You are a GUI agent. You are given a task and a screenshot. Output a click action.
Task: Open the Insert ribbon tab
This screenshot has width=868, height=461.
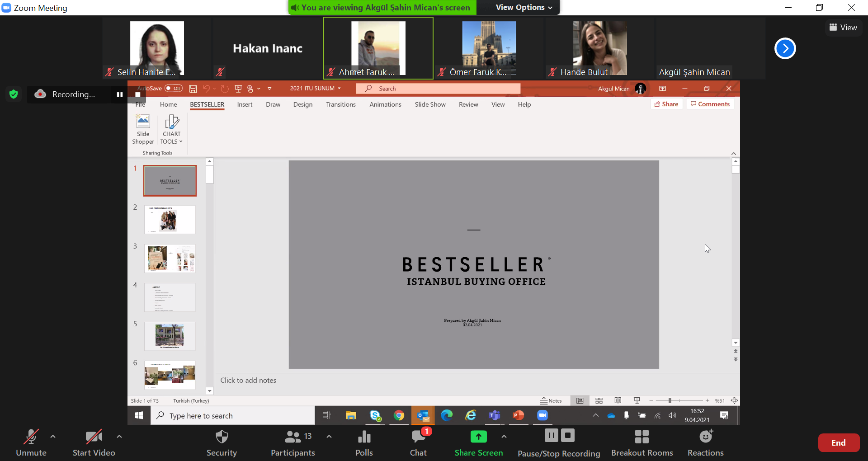[x=245, y=104]
